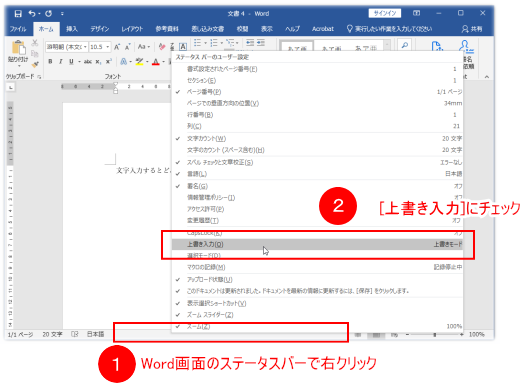Click the Copy icon below Cut
Image resolution: width=523 pixels, height=383 pixels.
pyautogui.click(x=35, y=53)
